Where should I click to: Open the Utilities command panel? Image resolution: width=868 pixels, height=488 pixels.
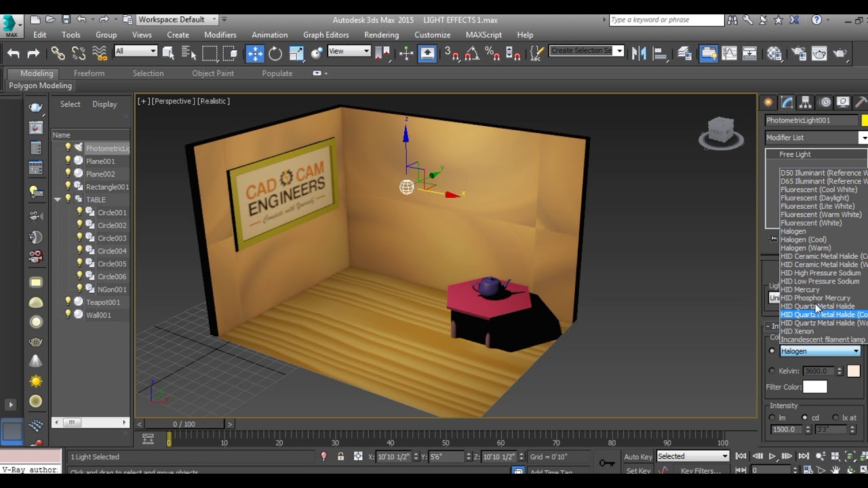point(861,102)
